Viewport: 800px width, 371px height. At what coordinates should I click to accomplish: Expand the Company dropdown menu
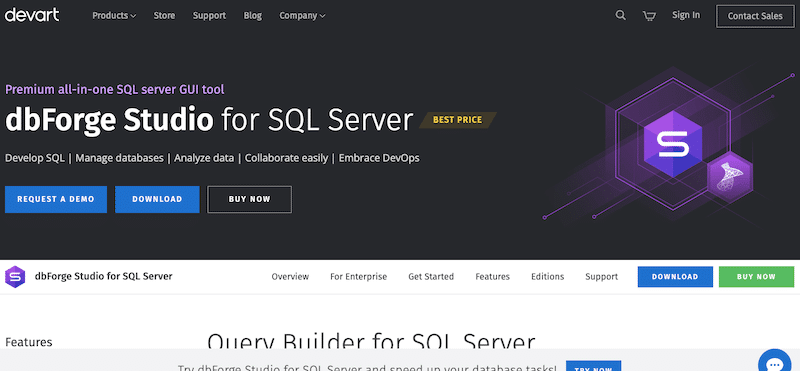click(x=302, y=15)
